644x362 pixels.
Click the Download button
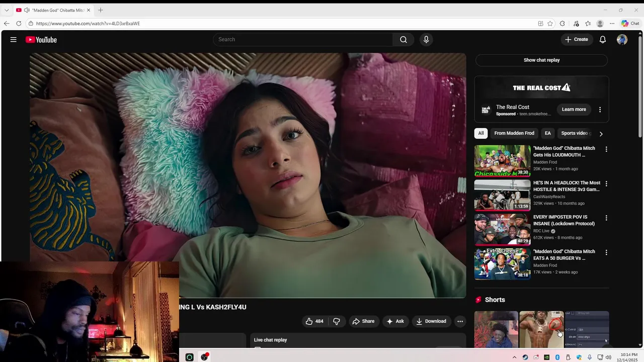(x=431, y=321)
